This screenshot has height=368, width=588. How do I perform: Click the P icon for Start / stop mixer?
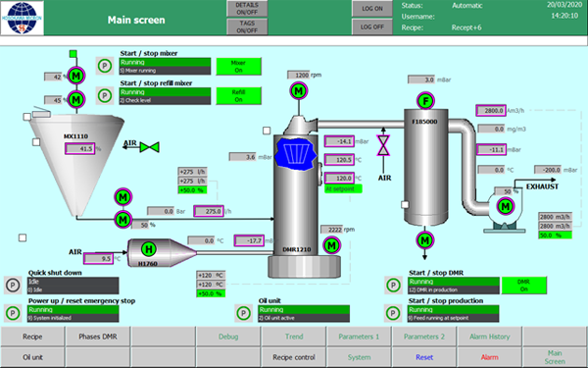click(105, 66)
